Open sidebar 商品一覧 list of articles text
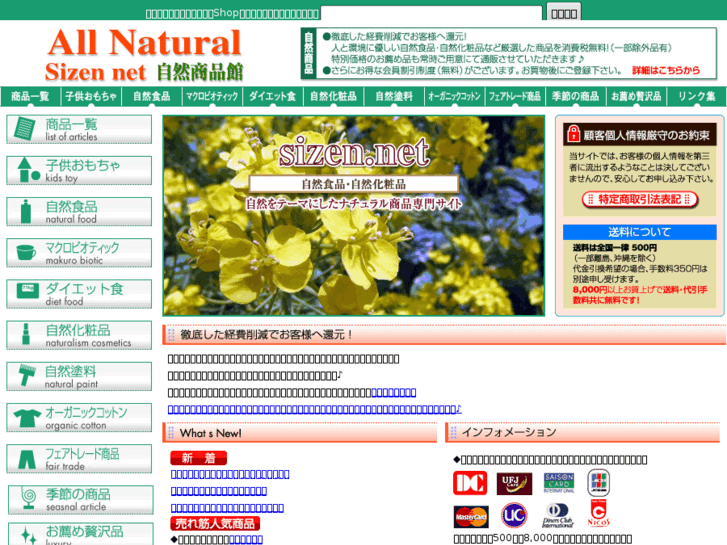 click(x=71, y=129)
